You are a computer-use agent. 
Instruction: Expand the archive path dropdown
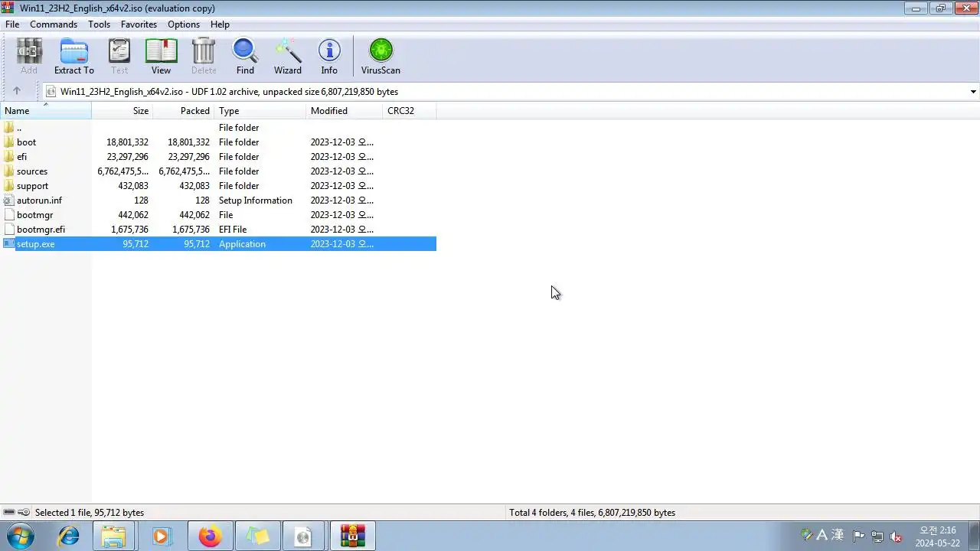click(x=973, y=92)
